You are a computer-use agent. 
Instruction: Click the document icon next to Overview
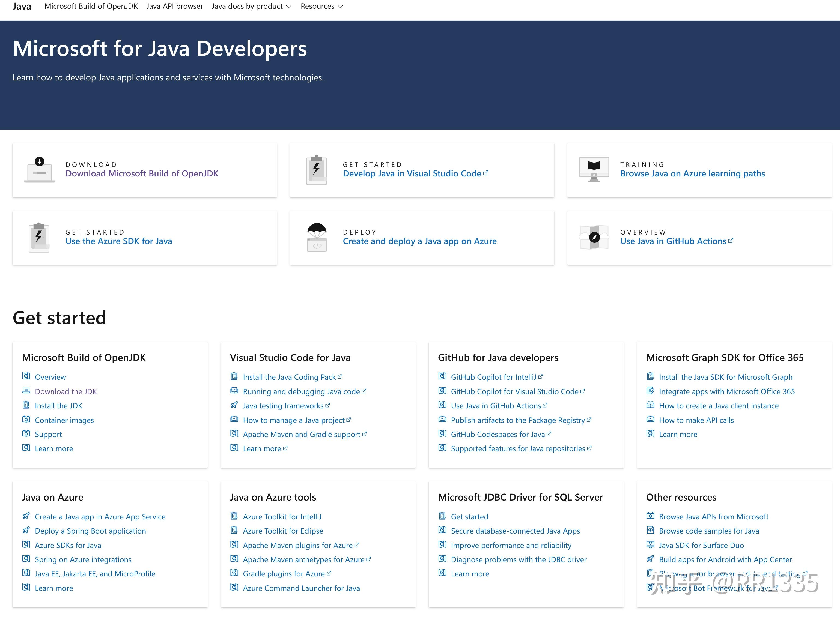pos(26,376)
